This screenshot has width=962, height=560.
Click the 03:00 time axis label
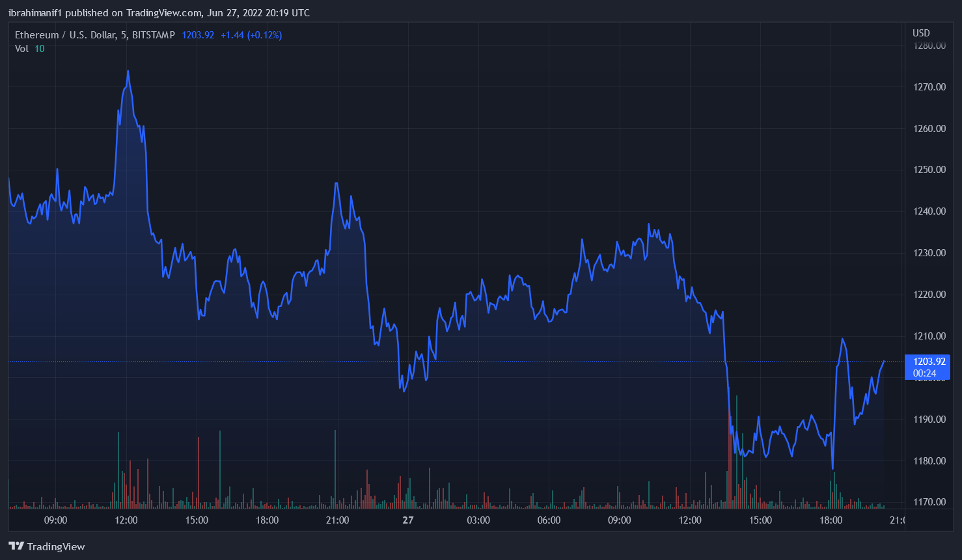(x=478, y=520)
